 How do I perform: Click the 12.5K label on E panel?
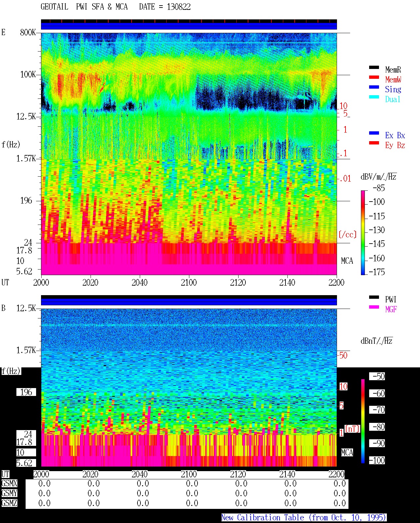click(26, 117)
